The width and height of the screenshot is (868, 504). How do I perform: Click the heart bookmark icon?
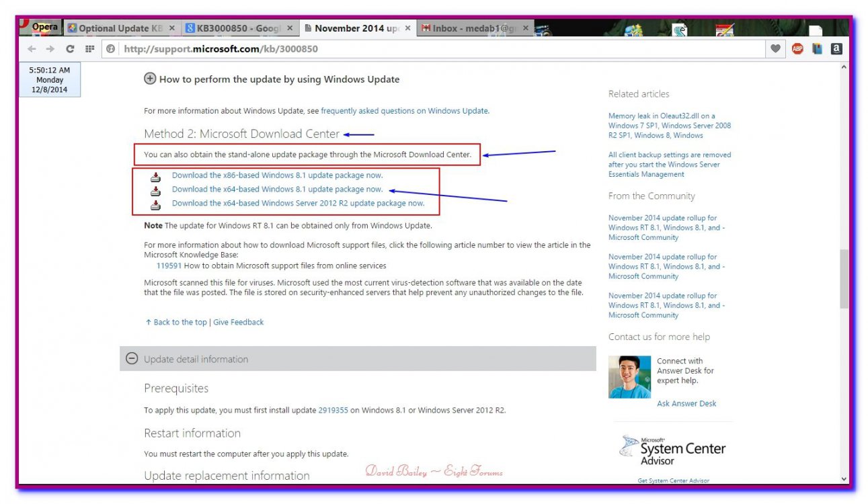tap(776, 49)
